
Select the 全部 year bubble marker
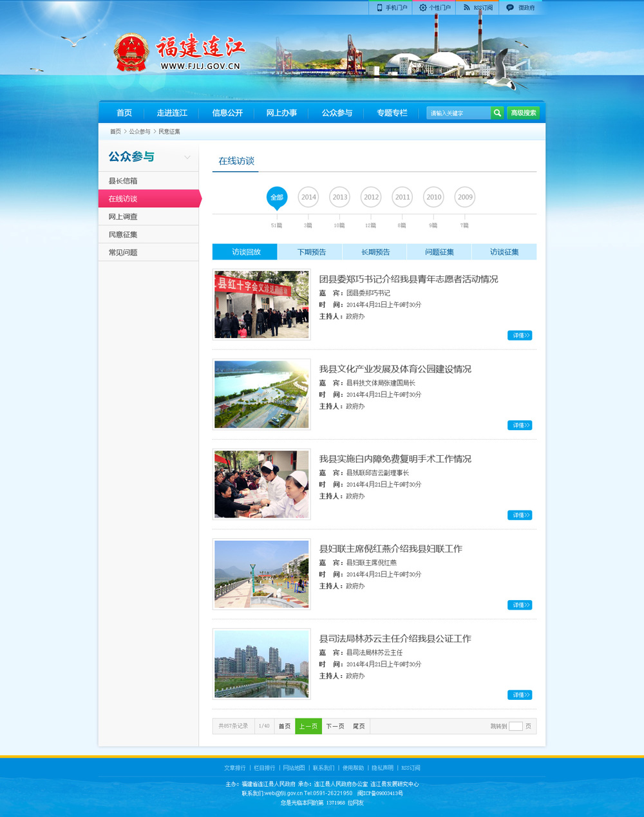[x=277, y=197]
